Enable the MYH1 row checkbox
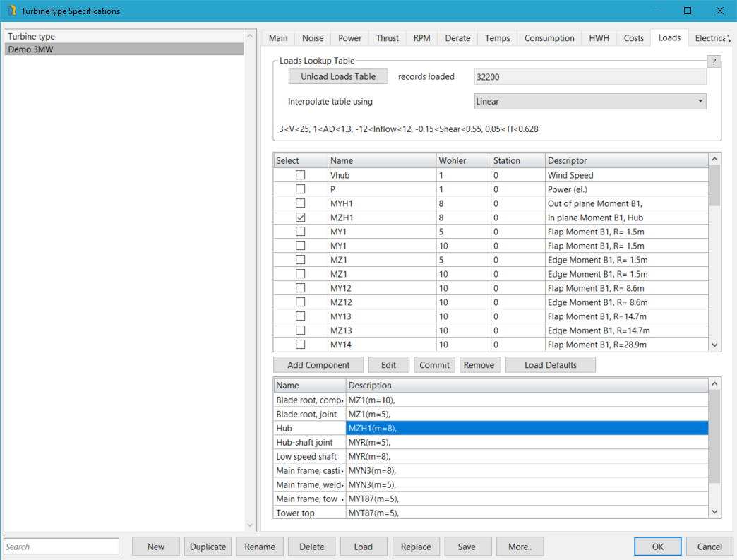Screen dimensions: 737x560 pyautogui.click(x=300, y=203)
